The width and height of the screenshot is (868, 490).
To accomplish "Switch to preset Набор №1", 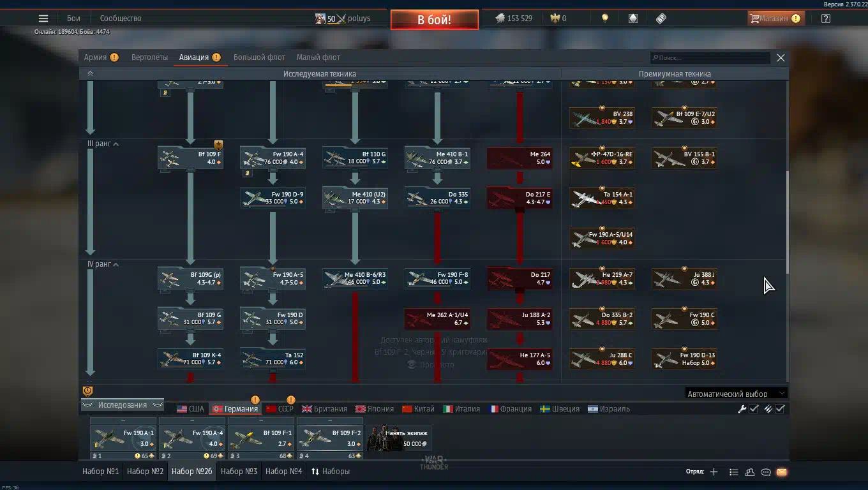I will [x=101, y=471].
